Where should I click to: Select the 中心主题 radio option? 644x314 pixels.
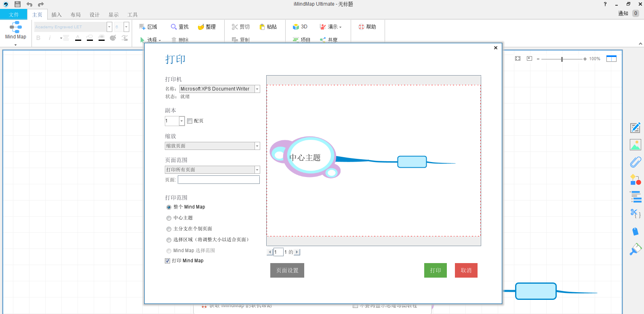tap(169, 218)
